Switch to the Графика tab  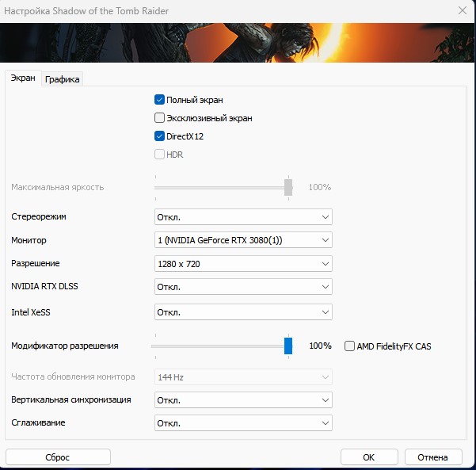(x=63, y=78)
